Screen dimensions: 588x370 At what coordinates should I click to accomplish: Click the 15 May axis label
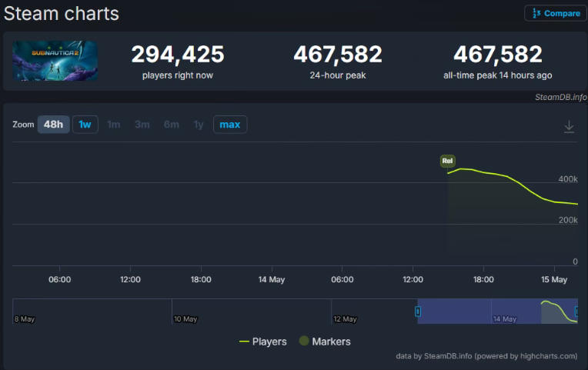pos(554,280)
